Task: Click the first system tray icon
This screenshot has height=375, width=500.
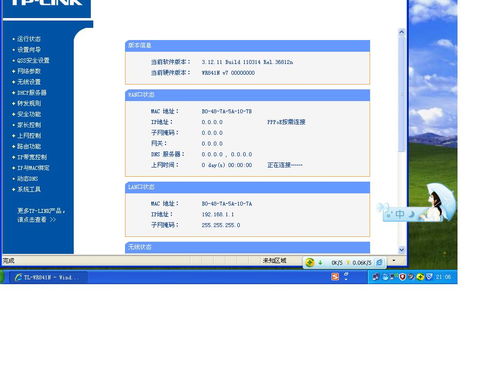Action: (376, 277)
